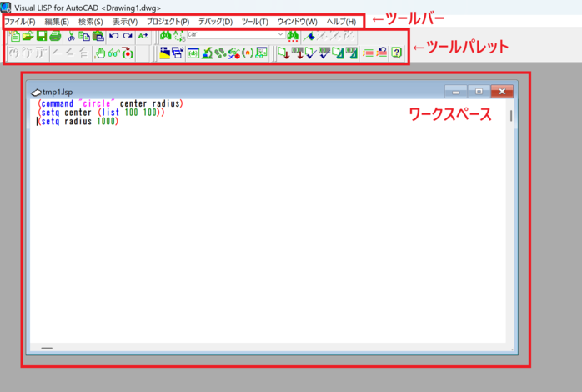Click the Check Edit Window checkmark icon
The height and width of the screenshot is (392, 582).
310,53
